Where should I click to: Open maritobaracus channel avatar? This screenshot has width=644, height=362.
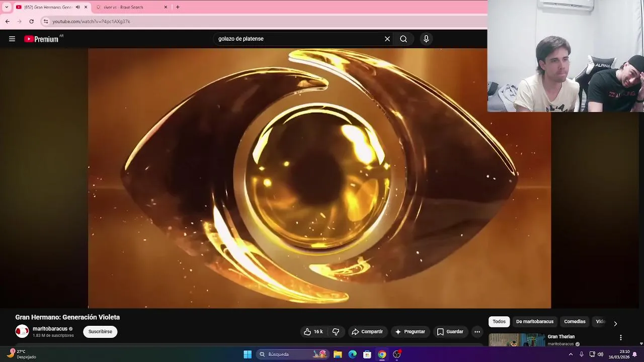click(x=22, y=331)
